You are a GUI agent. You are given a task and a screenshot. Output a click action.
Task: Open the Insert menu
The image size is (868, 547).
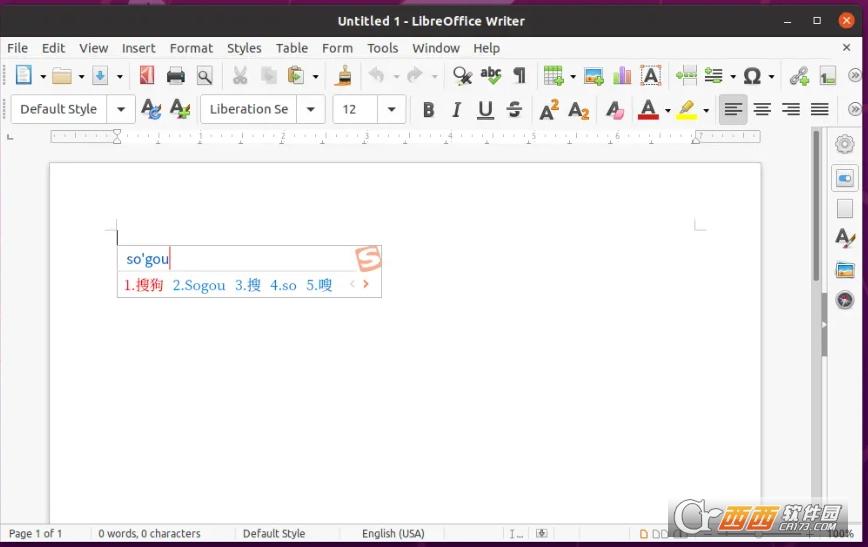click(138, 48)
